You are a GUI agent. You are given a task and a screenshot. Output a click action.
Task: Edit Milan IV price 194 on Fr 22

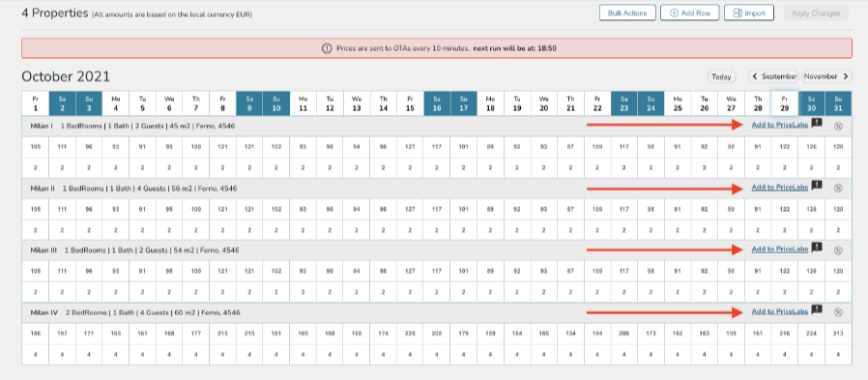coord(597,334)
